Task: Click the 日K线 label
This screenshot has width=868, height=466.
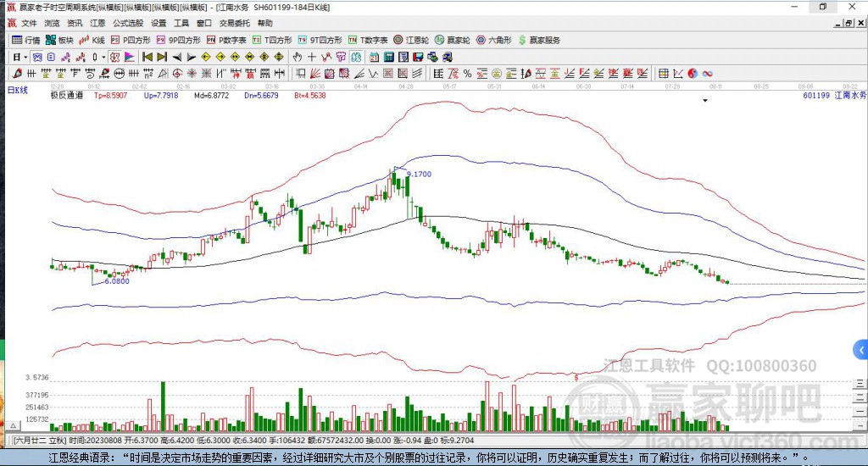Action: point(17,90)
